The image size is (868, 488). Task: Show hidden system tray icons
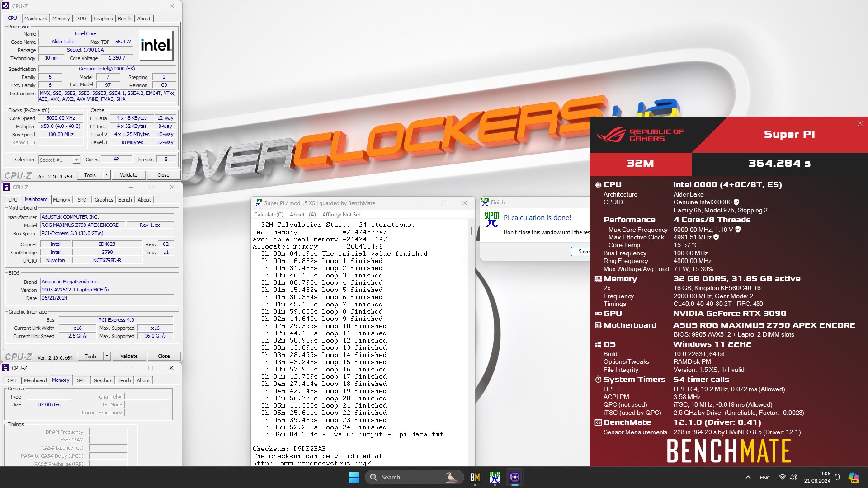coord(748,477)
